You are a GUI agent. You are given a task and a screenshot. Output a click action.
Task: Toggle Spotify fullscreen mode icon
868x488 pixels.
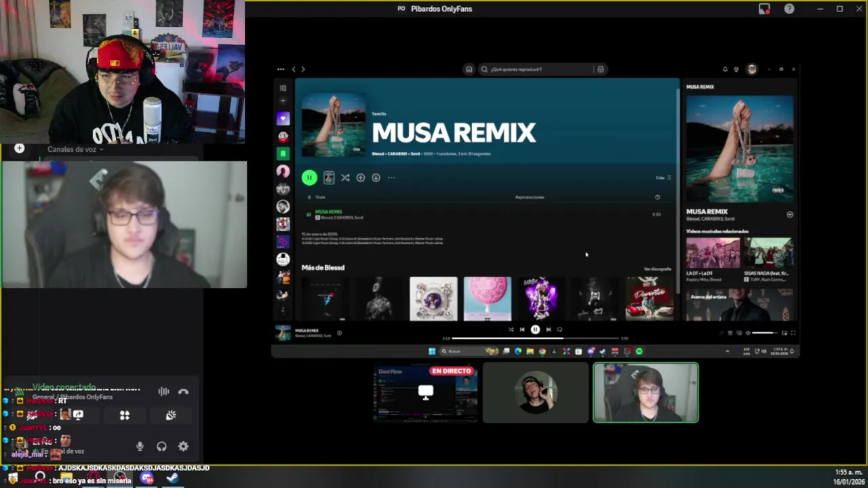(793, 333)
